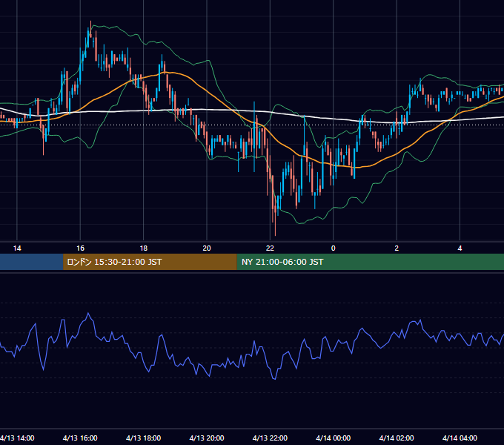This screenshot has width=504, height=445.
Task: Click the hour label 4 on price chart axis
Action: [460, 248]
